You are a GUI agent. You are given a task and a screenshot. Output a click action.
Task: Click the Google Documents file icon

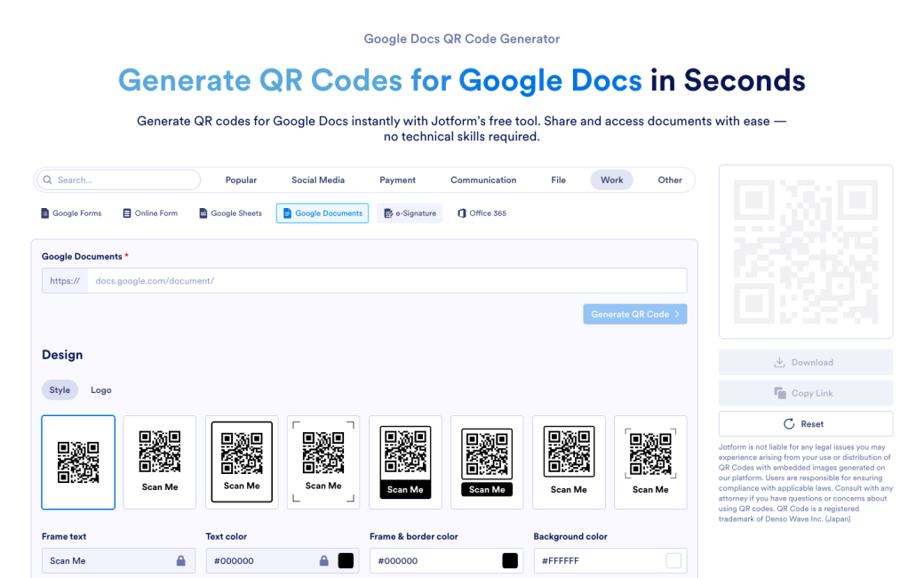[287, 213]
